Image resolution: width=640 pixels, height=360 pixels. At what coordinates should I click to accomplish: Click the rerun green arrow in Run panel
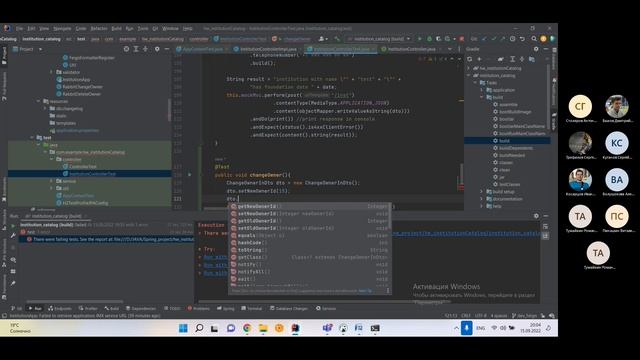13,226
